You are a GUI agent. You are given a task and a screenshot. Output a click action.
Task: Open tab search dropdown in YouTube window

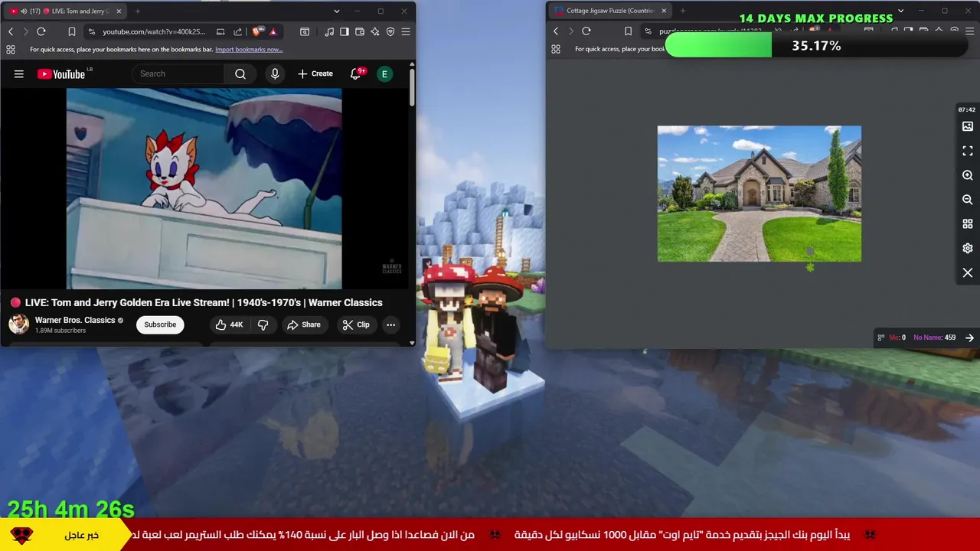pyautogui.click(x=336, y=11)
